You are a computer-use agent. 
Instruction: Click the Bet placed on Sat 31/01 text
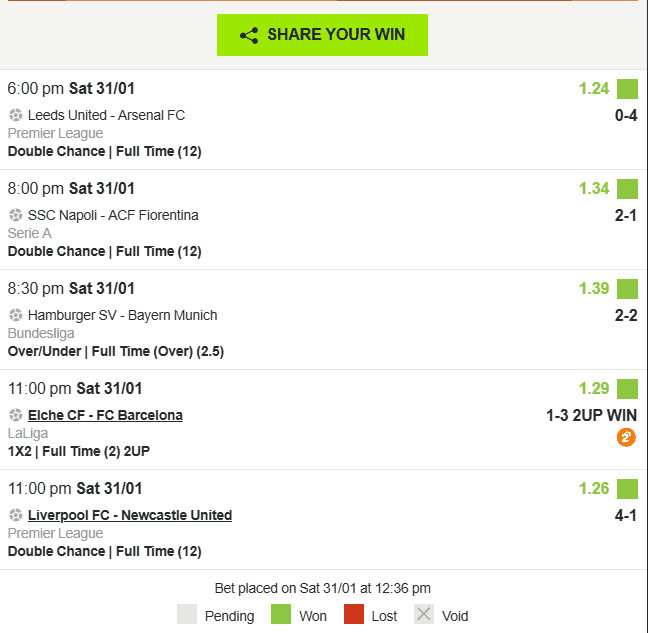[x=322, y=588]
